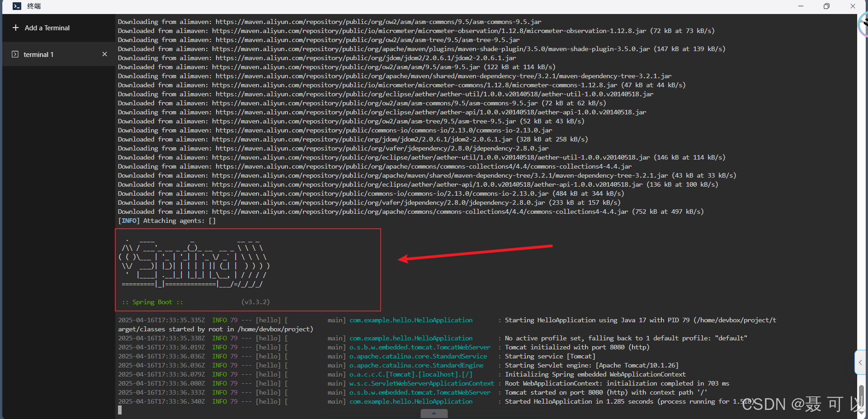Close the terminal 1 tab

[104, 54]
